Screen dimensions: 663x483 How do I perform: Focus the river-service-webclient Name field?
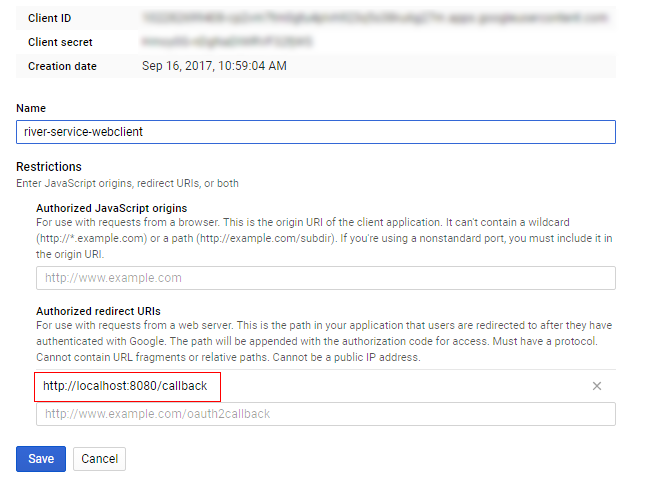(x=315, y=131)
